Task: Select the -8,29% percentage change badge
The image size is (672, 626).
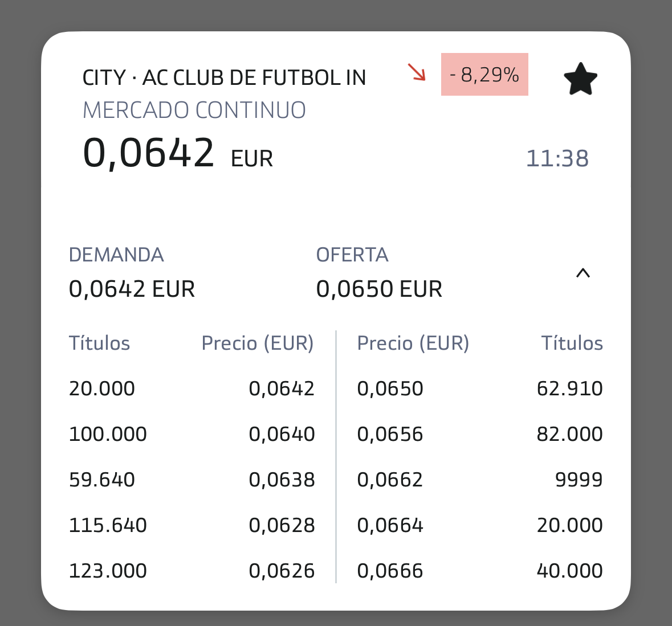Action: (484, 73)
